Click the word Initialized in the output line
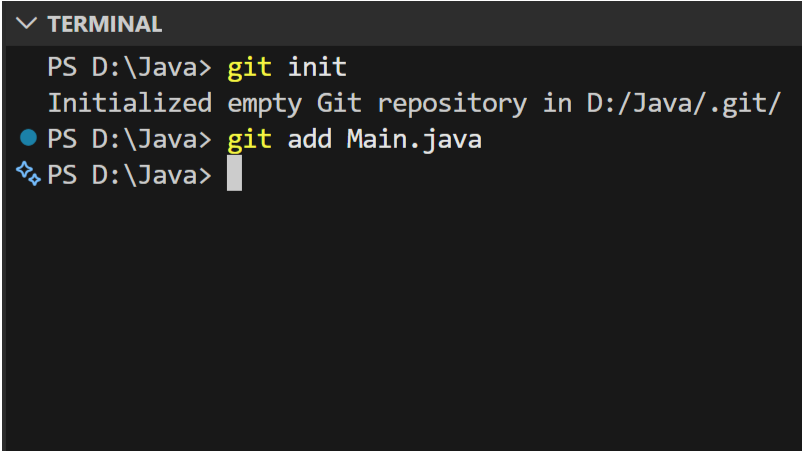 coord(130,103)
